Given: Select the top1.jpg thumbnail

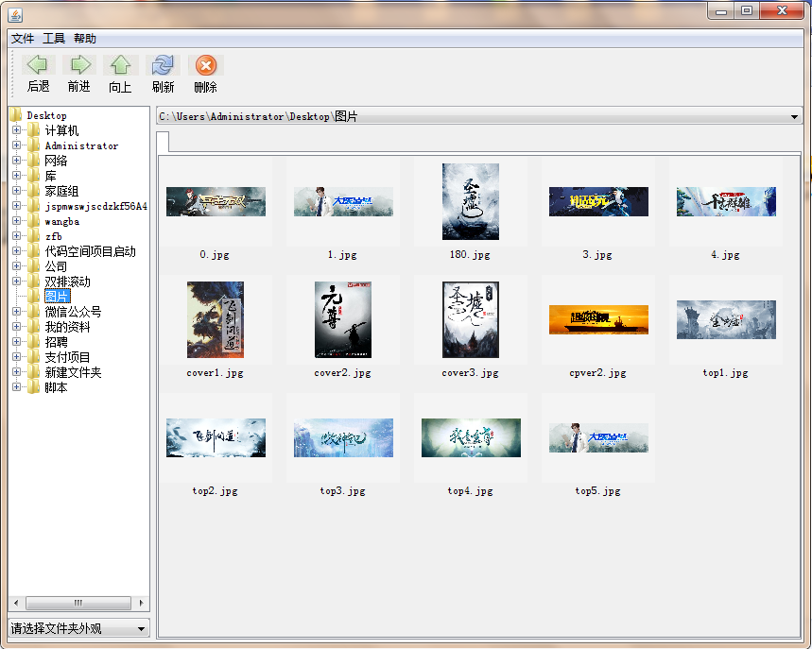Looking at the screenshot, I should click(x=726, y=319).
